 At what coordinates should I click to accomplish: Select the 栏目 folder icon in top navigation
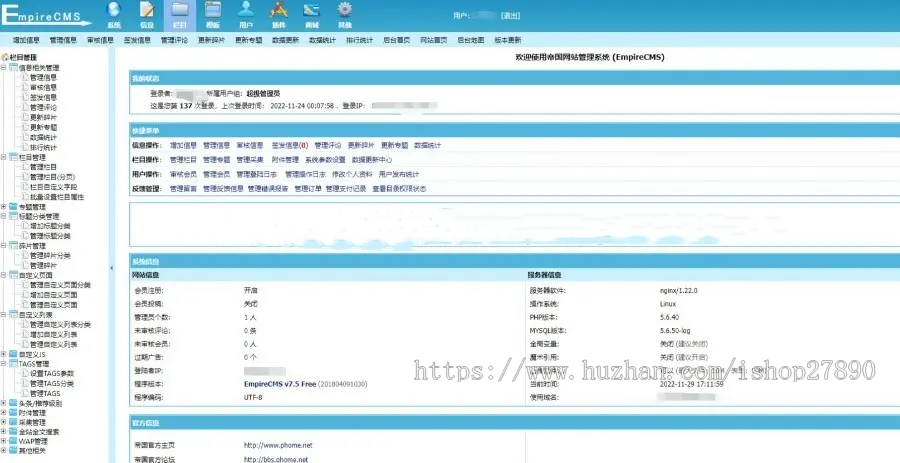180,9
